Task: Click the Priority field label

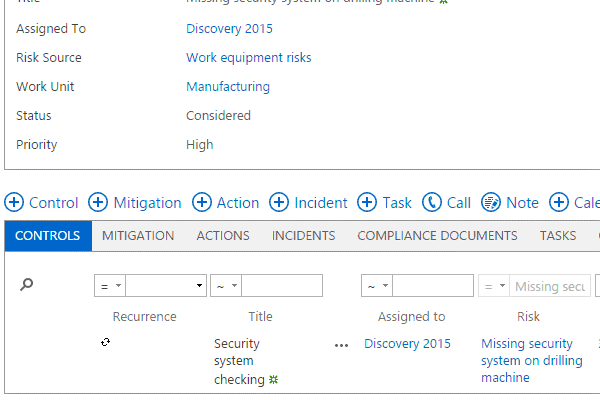Action: pyautogui.click(x=37, y=145)
